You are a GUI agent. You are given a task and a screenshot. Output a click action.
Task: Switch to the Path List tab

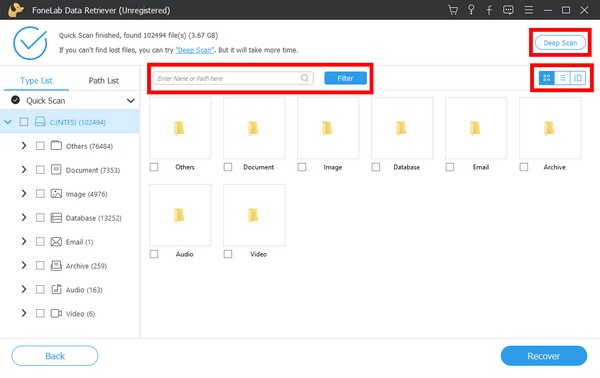104,81
